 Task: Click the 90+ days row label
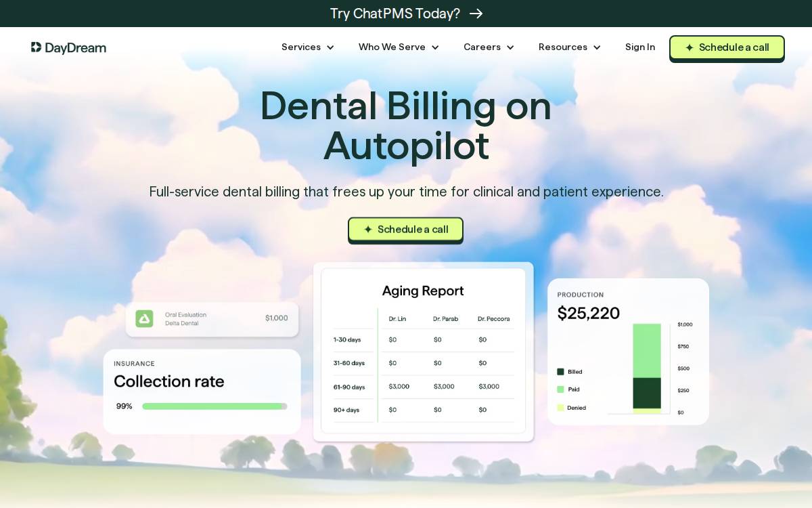[x=346, y=410]
